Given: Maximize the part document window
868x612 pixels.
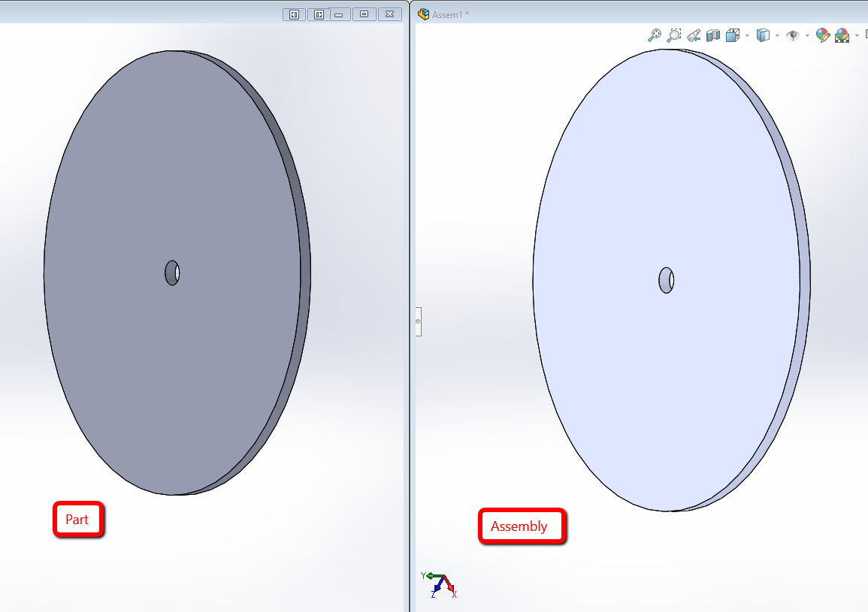Looking at the screenshot, I should coord(364,14).
